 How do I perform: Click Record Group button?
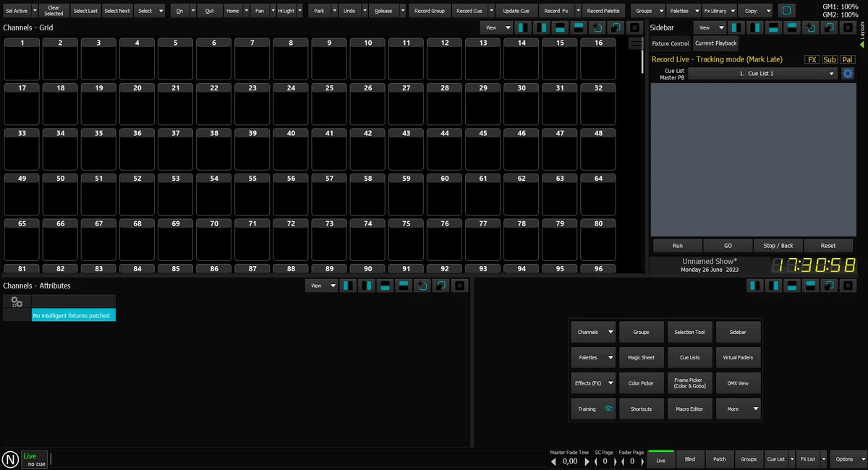click(430, 11)
